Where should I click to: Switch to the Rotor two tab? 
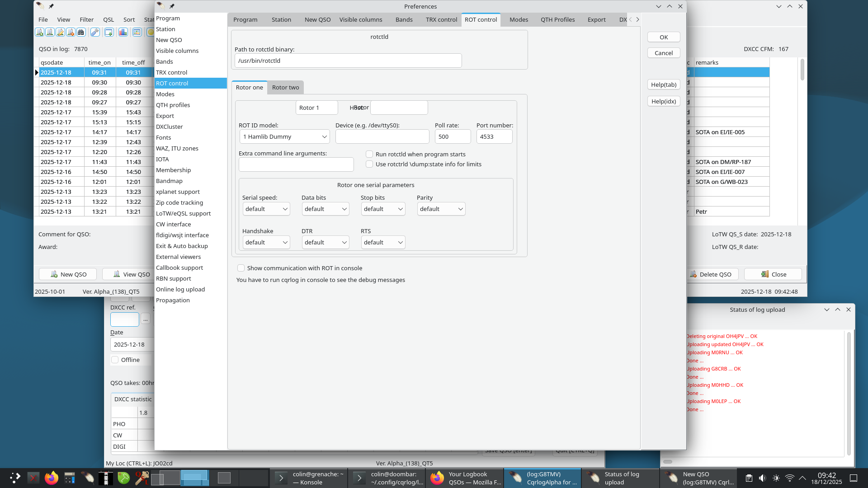click(x=285, y=88)
